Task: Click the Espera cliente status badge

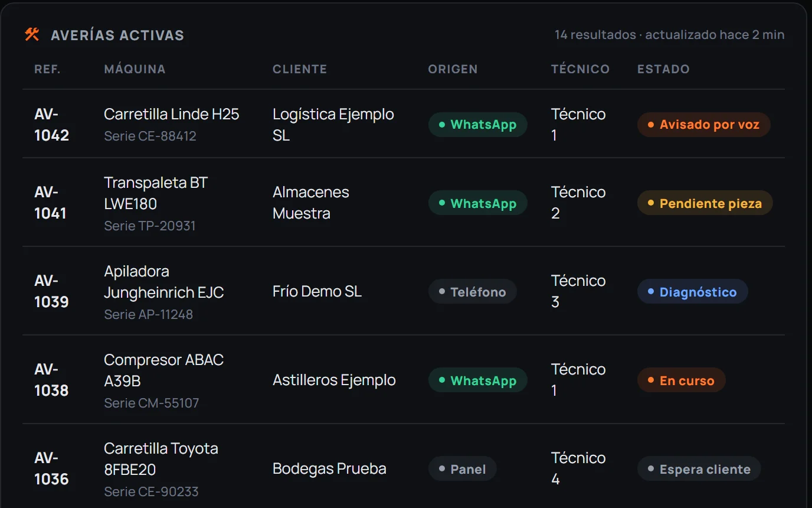Action: coord(699,469)
